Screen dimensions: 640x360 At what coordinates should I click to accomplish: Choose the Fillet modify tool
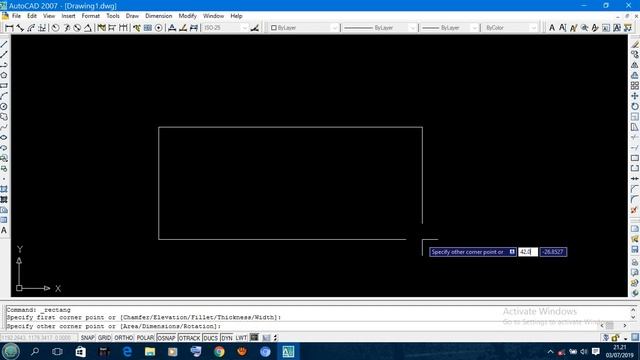[x=635, y=200]
